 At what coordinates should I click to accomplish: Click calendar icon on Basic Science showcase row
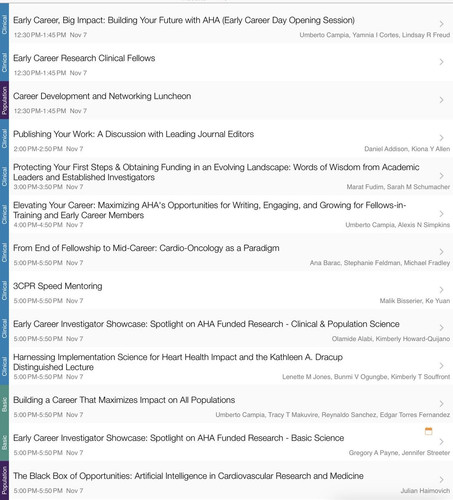click(x=429, y=431)
